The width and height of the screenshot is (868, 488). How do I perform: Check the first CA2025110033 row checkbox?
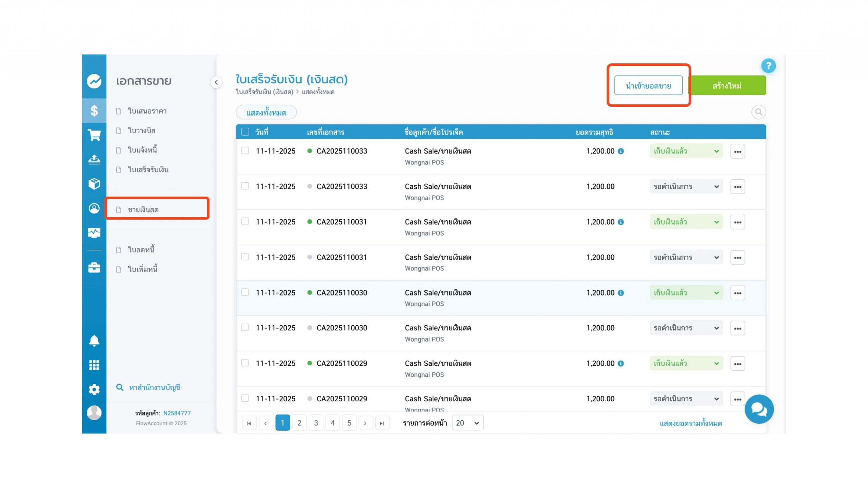(x=245, y=151)
